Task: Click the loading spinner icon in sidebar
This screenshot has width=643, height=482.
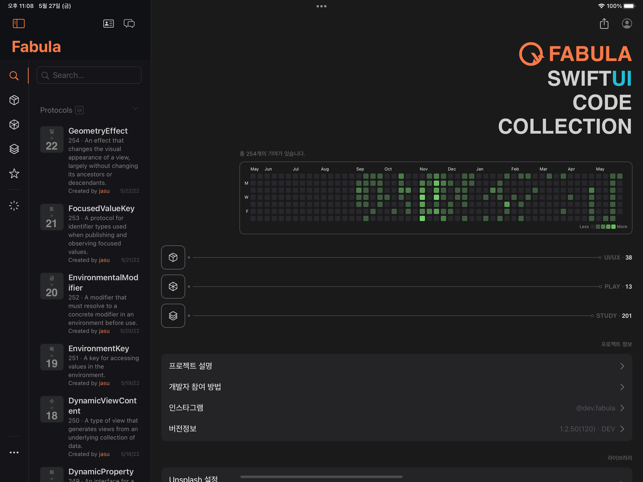Action: 14,206
